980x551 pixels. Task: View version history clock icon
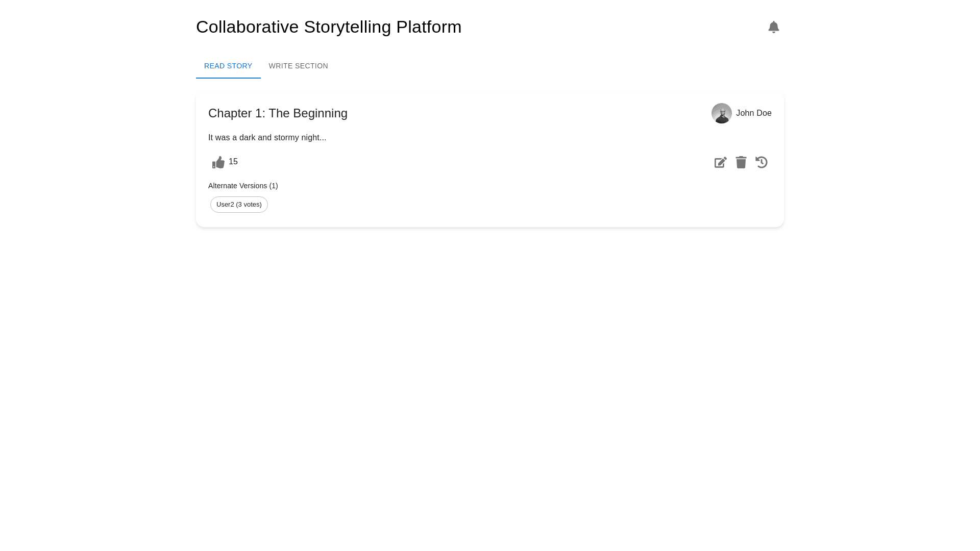point(761,162)
